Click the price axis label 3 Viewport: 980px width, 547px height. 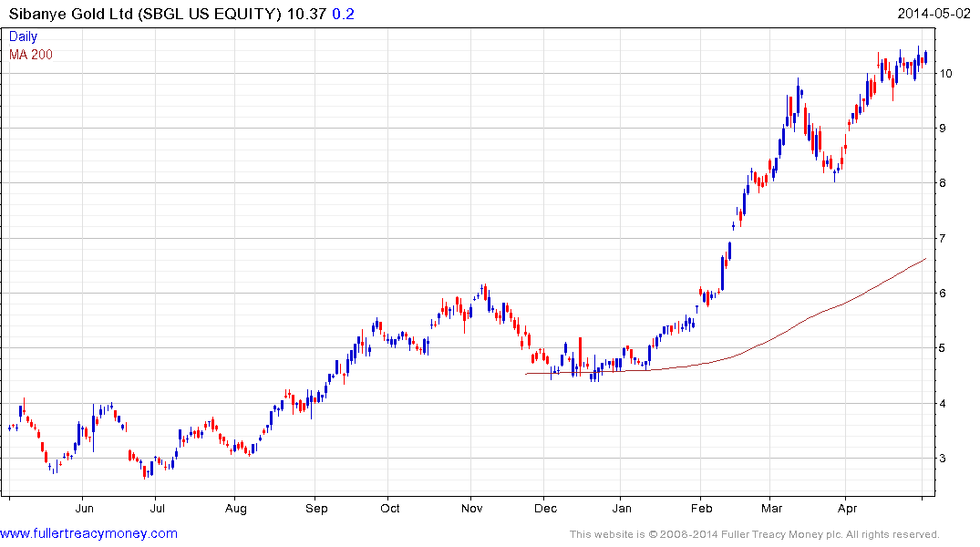(x=943, y=459)
